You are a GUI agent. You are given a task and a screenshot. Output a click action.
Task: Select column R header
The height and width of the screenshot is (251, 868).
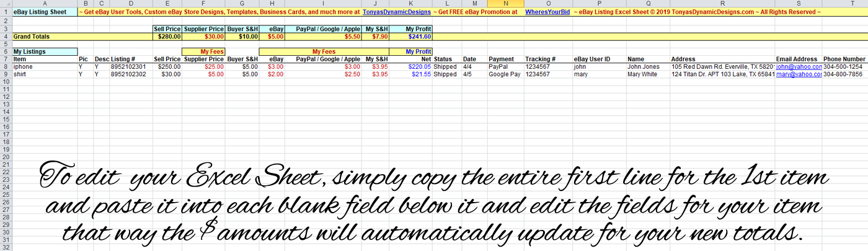[722, 4]
